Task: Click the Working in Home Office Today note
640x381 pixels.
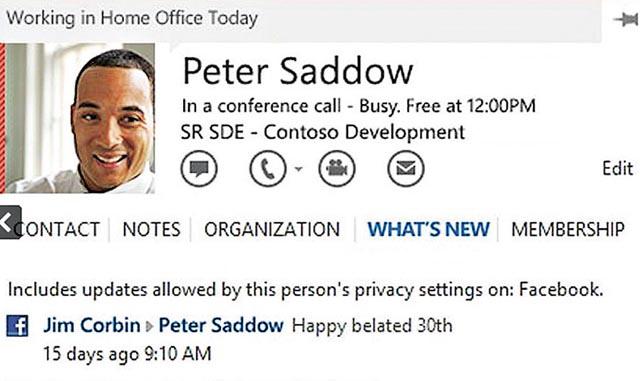Action: [132, 18]
